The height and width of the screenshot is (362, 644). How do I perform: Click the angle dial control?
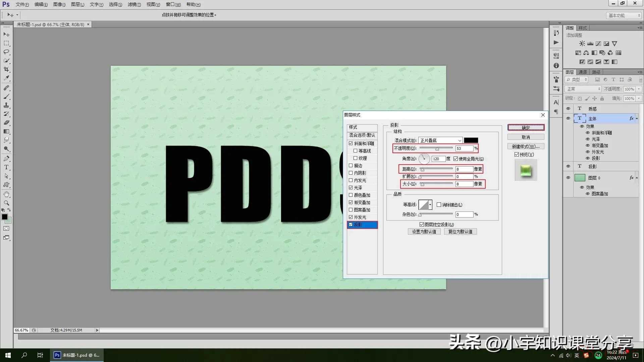click(x=424, y=159)
